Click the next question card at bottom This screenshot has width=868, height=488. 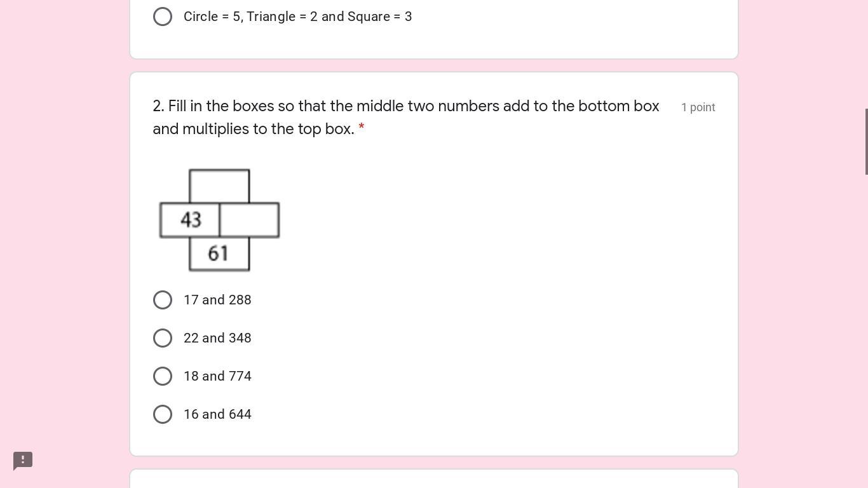[433, 478]
